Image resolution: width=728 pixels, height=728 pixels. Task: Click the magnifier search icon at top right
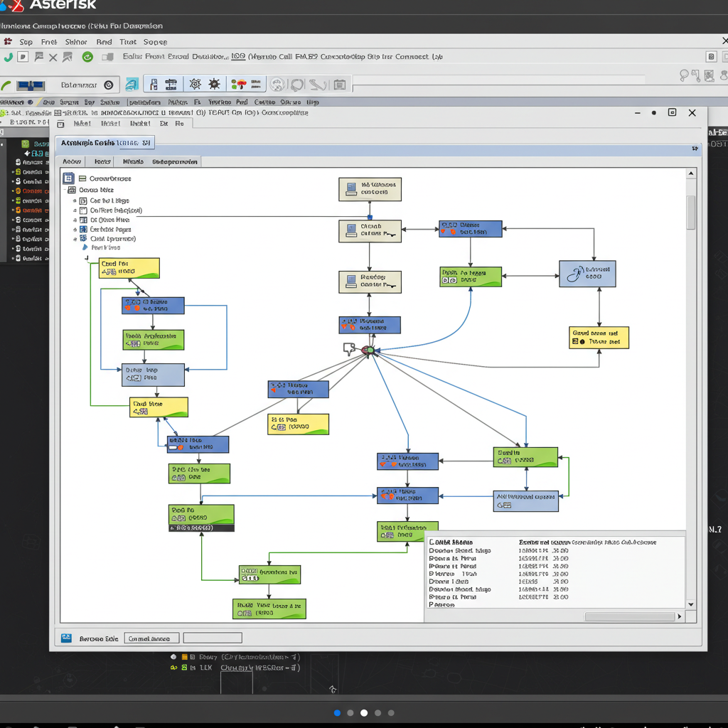coord(685,75)
